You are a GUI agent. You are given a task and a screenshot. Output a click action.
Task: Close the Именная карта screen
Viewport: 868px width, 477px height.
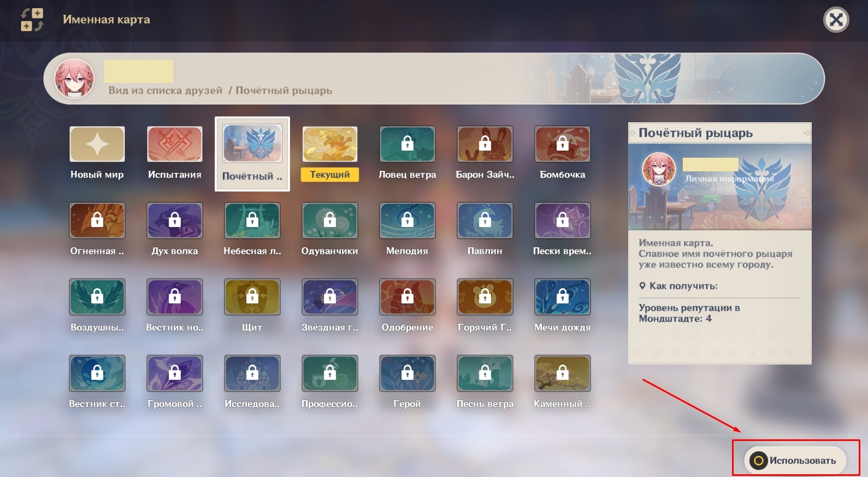[x=836, y=20]
